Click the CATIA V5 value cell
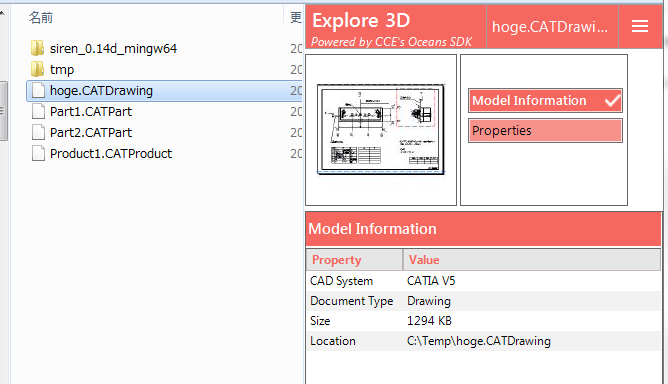 [532, 281]
